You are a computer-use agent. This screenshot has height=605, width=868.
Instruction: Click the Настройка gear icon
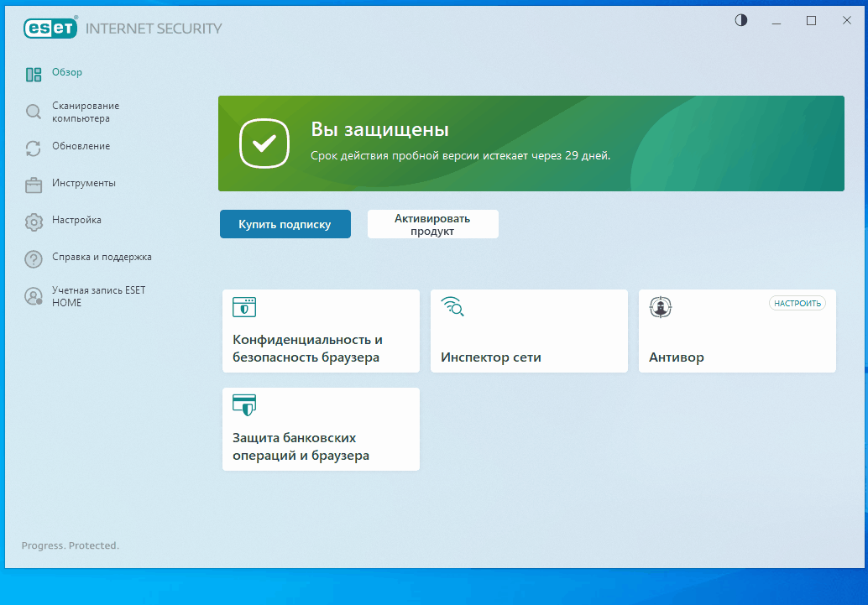coord(34,222)
